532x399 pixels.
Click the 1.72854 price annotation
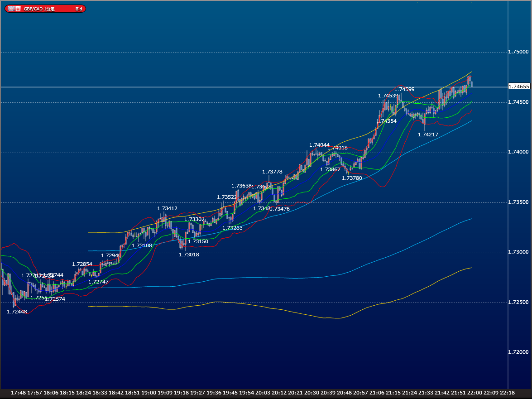(x=82, y=264)
